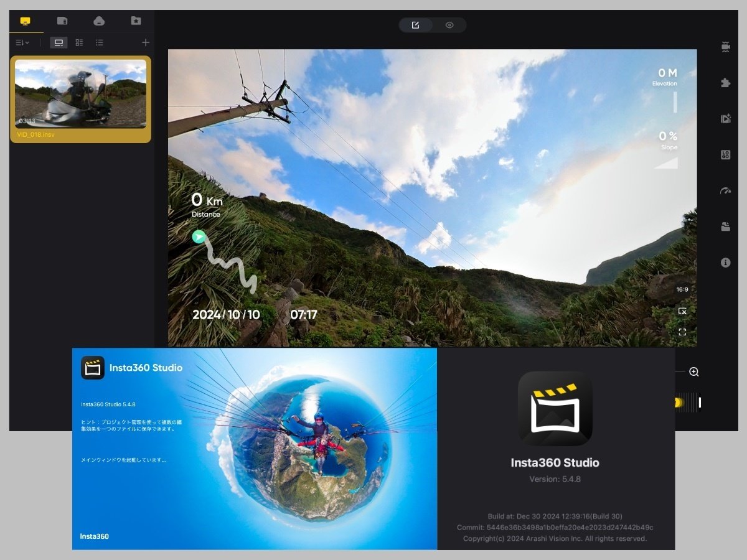Add media with the plus button
The height and width of the screenshot is (560, 747).
click(146, 43)
